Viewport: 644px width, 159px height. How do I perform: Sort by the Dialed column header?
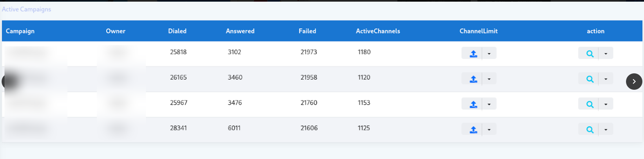pos(177,31)
